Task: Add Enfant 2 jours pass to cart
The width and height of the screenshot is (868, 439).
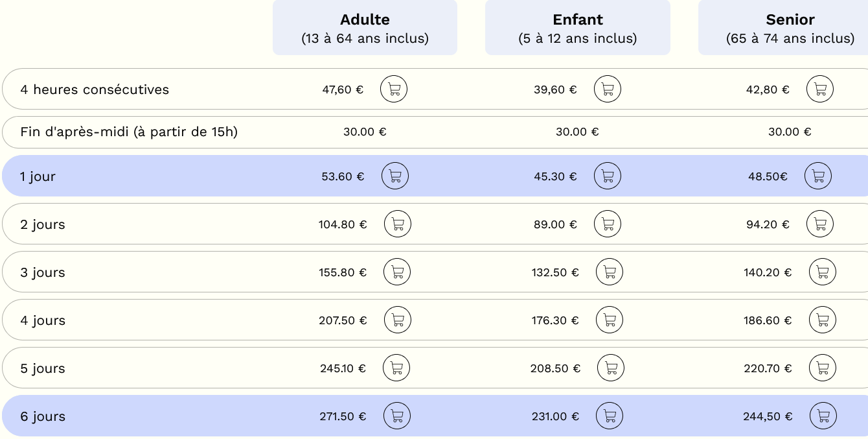Action: pyautogui.click(x=608, y=224)
